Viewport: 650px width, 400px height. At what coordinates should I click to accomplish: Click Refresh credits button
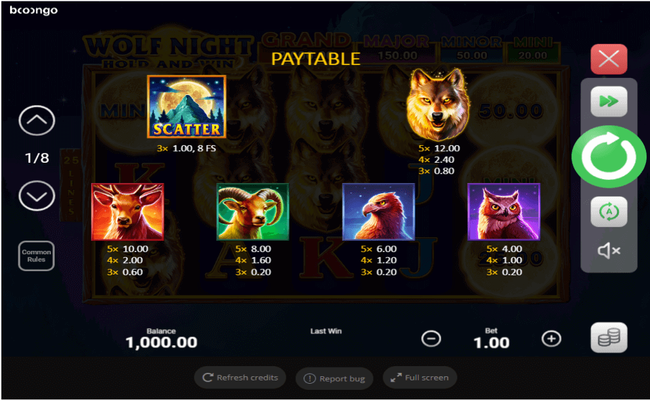click(240, 378)
